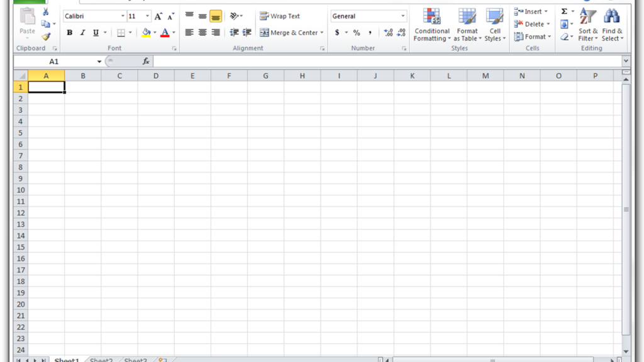Screen dimensions: 644x362
Task: Click the Increase Decimal icon
Action: click(x=388, y=32)
